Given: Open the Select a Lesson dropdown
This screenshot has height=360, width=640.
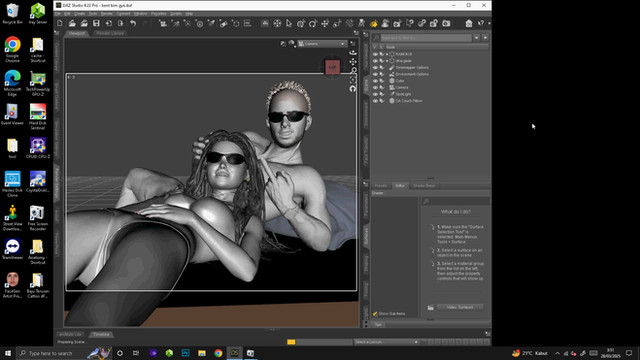Looking at the screenshot, I should coord(386,342).
